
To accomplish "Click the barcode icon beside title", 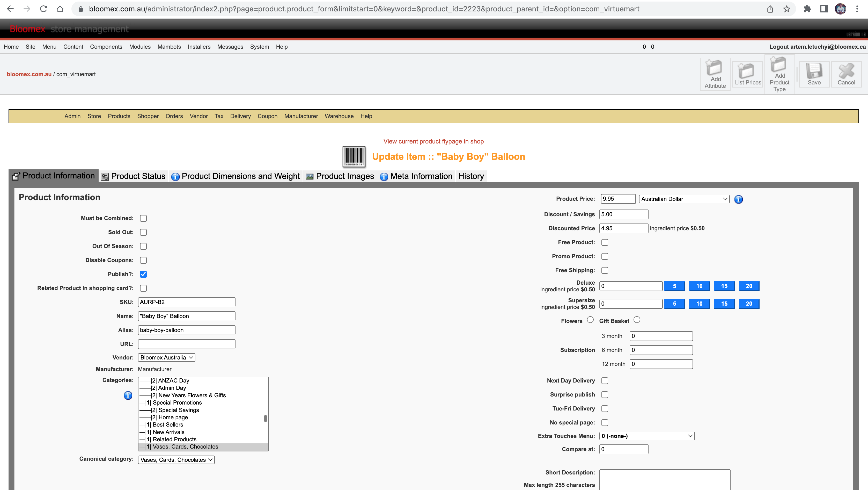I will (x=354, y=156).
